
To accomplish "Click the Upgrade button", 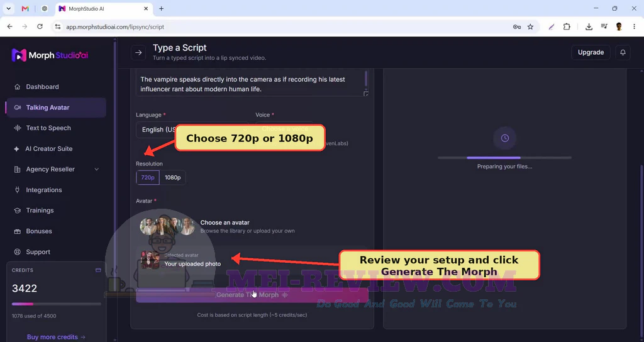I will pyautogui.click(x=591, y=53).
